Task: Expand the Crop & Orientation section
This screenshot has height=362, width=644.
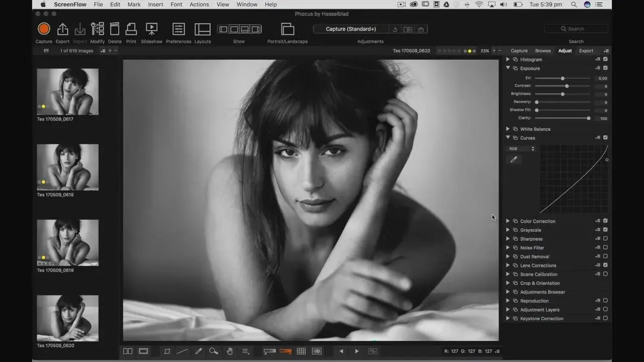Action: point(508,283)
